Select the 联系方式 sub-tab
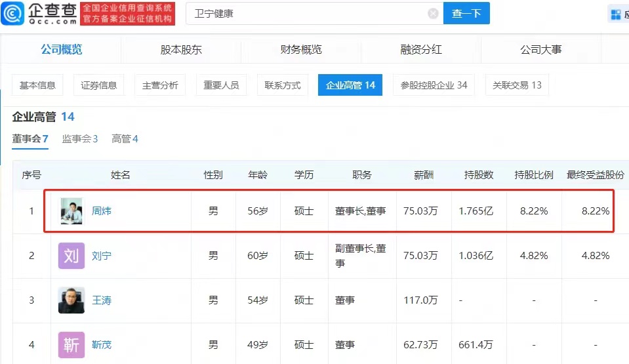629x364 pixels. pyautogui.click(x=283, y=85)
